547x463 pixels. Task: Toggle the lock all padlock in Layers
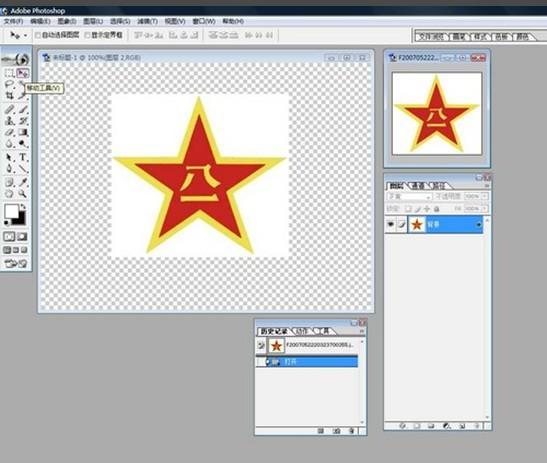coord(436,209)
